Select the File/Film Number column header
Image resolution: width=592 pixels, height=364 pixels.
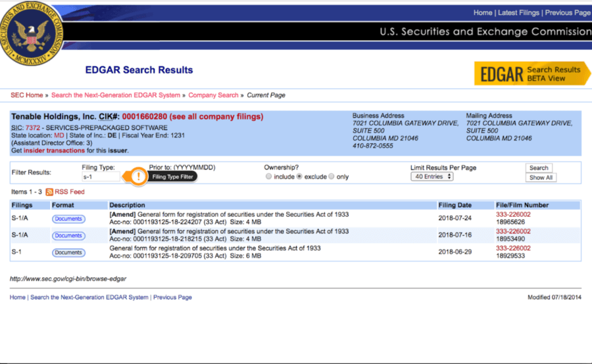tap(522, 205)
